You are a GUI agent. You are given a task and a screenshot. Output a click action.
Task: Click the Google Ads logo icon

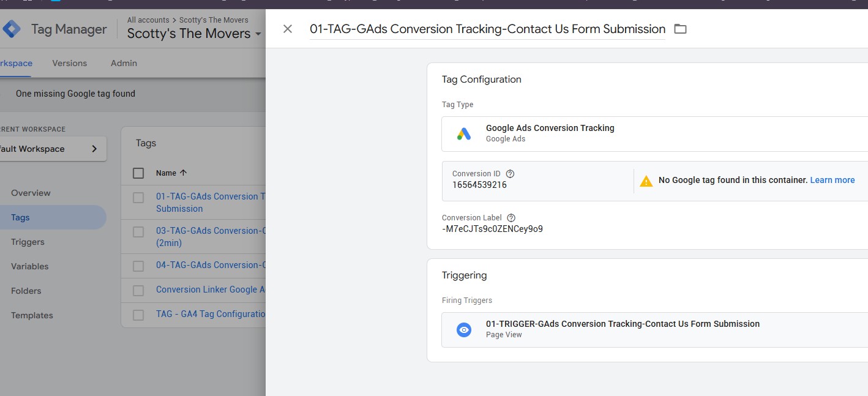tap(464, 134)
